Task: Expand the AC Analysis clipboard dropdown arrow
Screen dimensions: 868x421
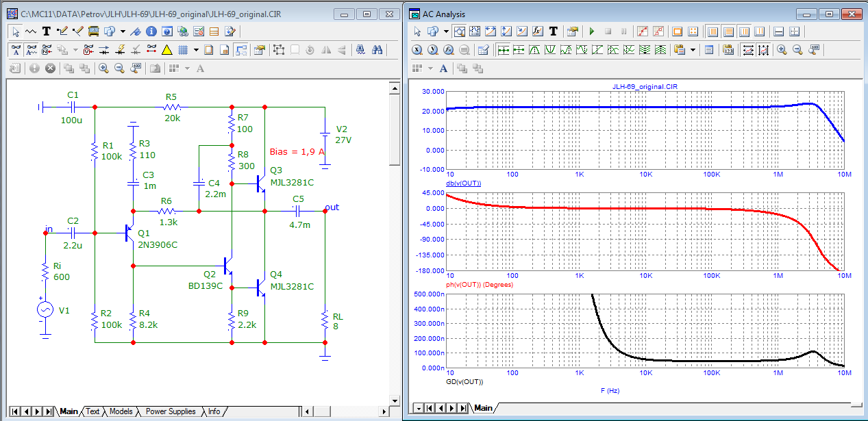Action: [693, 49]
